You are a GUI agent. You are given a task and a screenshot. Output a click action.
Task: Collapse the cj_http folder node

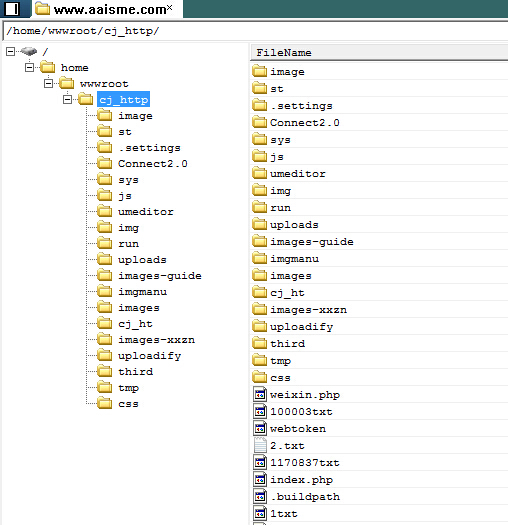pos(67,99)
